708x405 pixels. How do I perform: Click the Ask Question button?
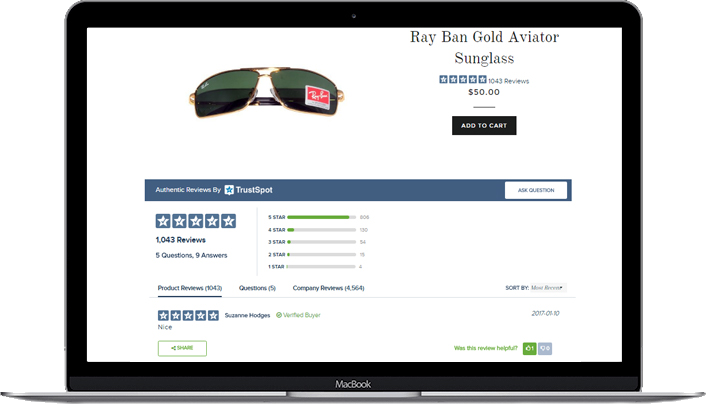coord(536,190)
